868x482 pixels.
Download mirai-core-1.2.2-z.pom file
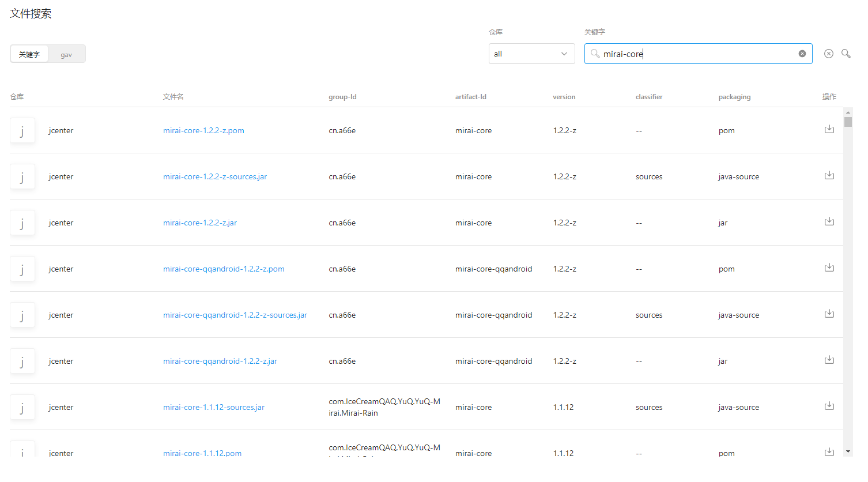pos(829,129)
